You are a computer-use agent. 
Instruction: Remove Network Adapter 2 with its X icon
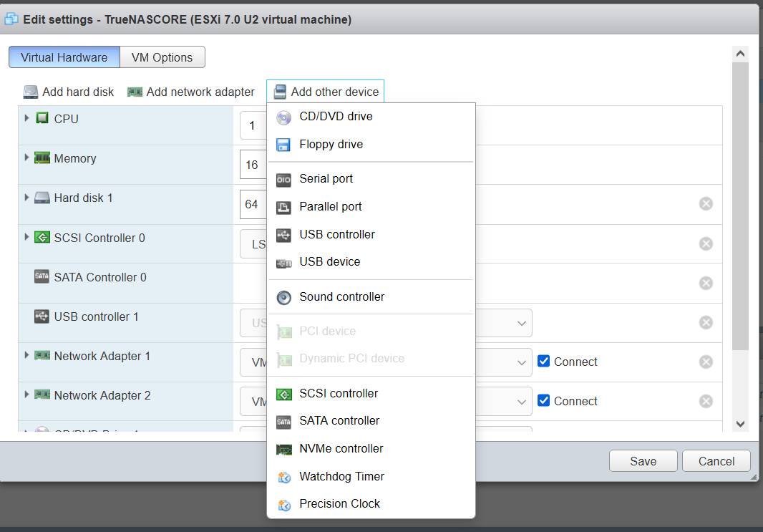pos(706,401)
